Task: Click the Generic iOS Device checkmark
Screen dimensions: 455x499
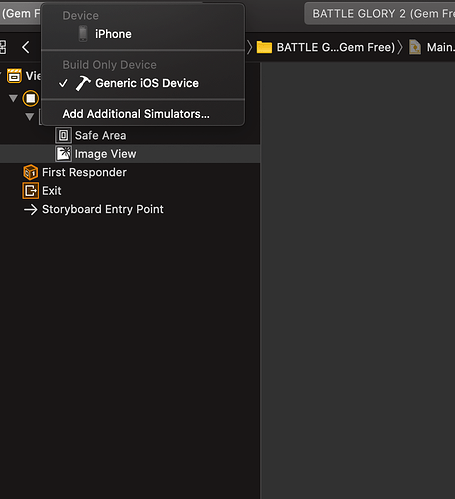Action: tap(63, 83)
